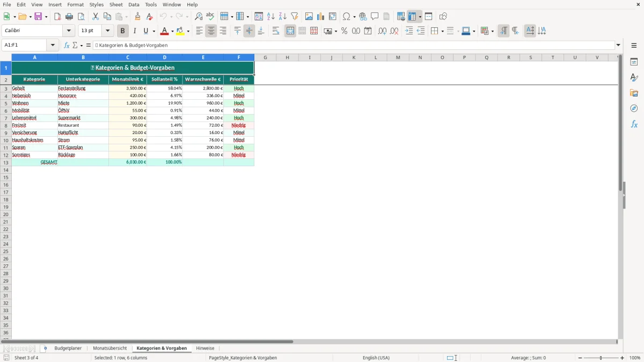The height and width of the screenshot is (362, 644).
Task: Click Sort Descending icon
Action: point(283,17)
